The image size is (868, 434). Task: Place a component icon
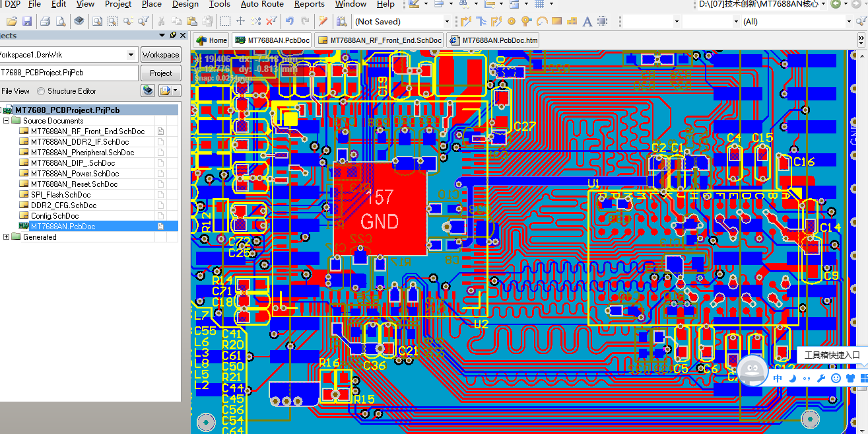[x=603, y=22]
